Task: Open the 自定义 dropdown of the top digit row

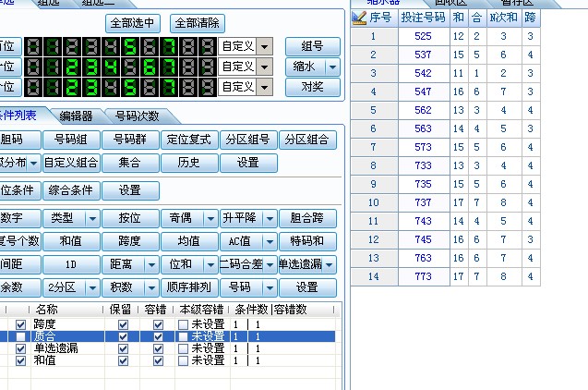Action: point(264,46)
